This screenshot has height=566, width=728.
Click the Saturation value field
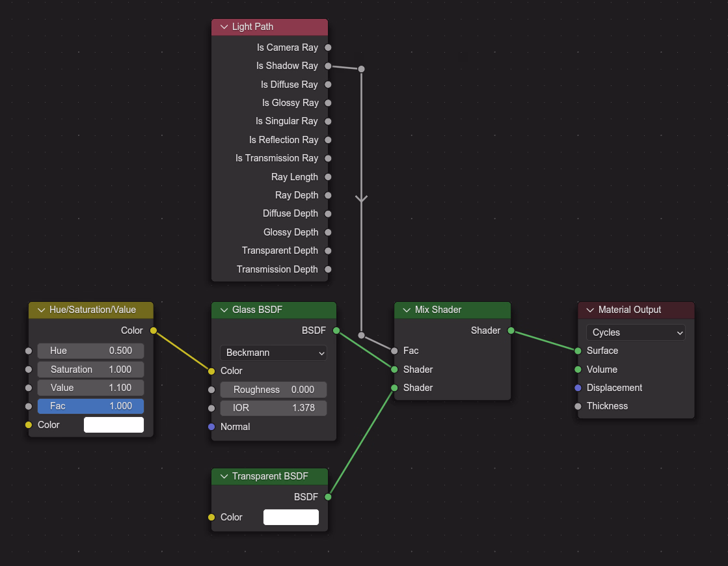(90, 370)
